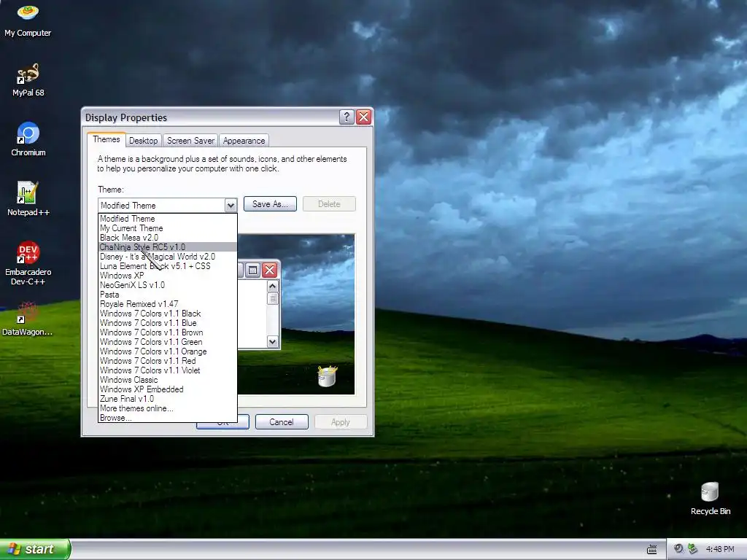This screenshot has height=560, width=747.
Task: Select the MyPal 68 browser shortcut
Action: 28,79
